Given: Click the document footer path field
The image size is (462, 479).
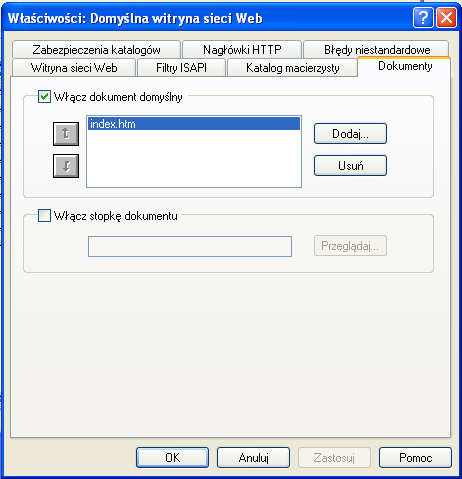Looking at the screenshot, I should [x=190, y=246].
